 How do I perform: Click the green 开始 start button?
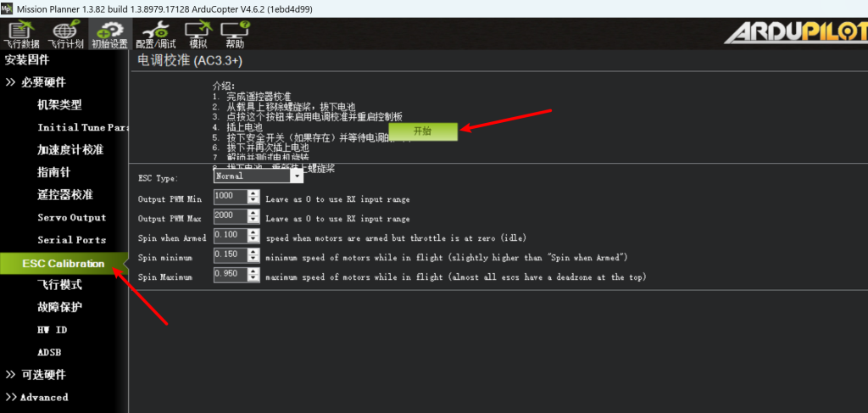pos(423,131)
